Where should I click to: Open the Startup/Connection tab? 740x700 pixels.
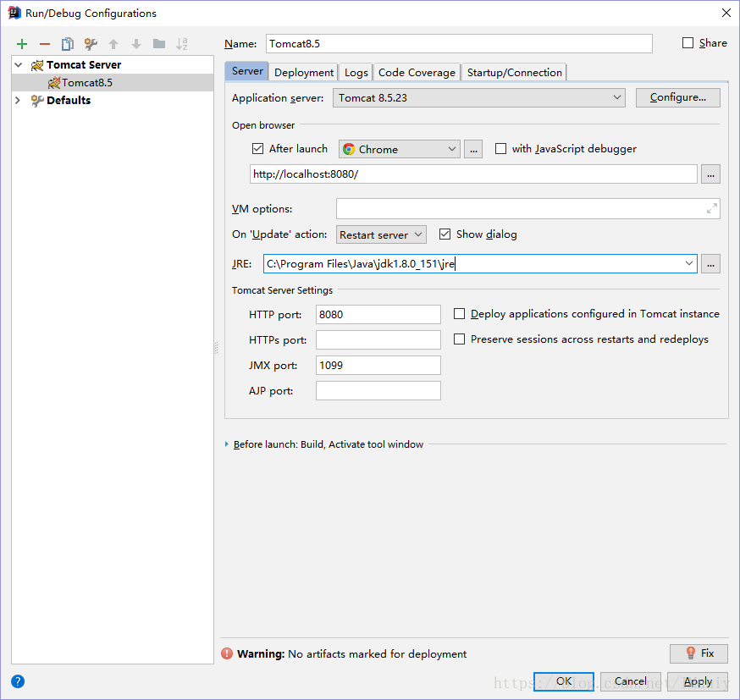tap(515, 72)
